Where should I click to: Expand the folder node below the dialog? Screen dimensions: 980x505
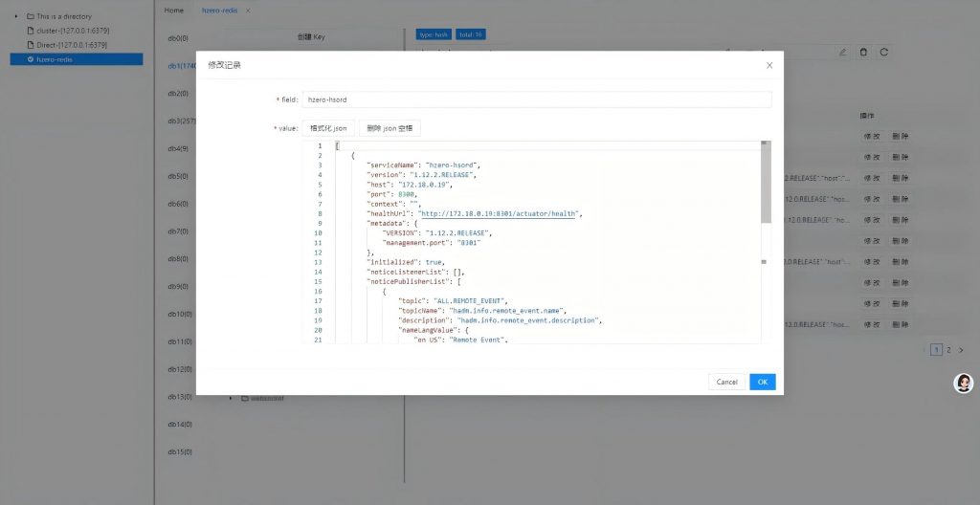tap(230, 398)
